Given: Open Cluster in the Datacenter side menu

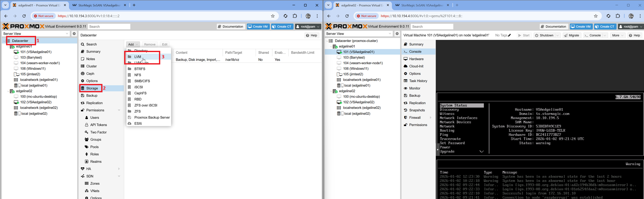Looking at the screenshot, I should tap(101, 66).
